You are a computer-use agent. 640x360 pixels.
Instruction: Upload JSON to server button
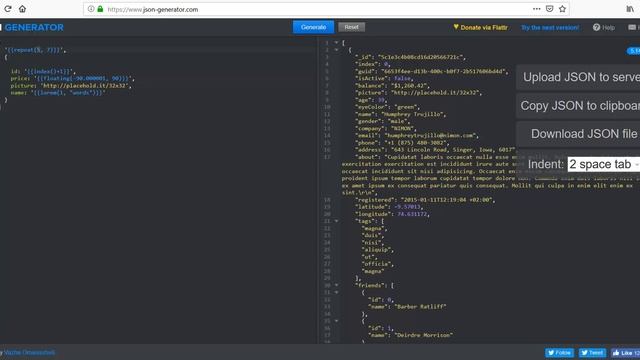tap(578, 77)
